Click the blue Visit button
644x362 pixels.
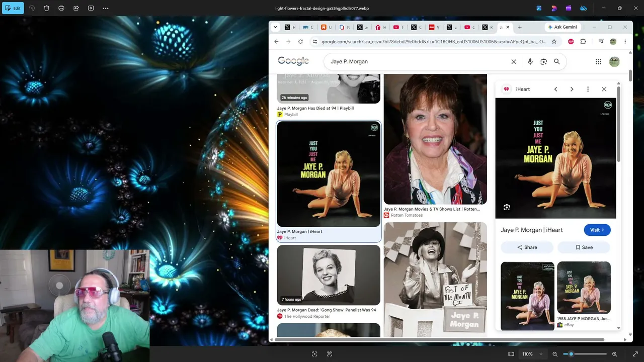click(x=597, y=230)
